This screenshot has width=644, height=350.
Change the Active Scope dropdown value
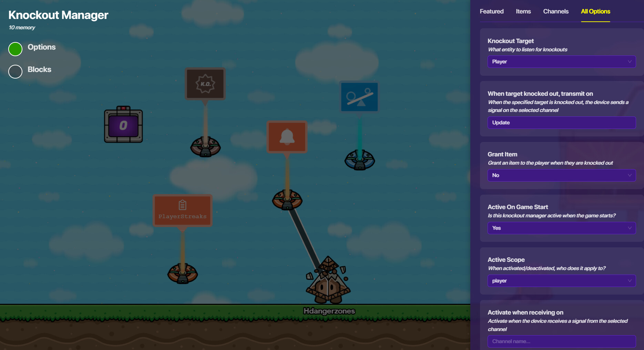point(561,281)
